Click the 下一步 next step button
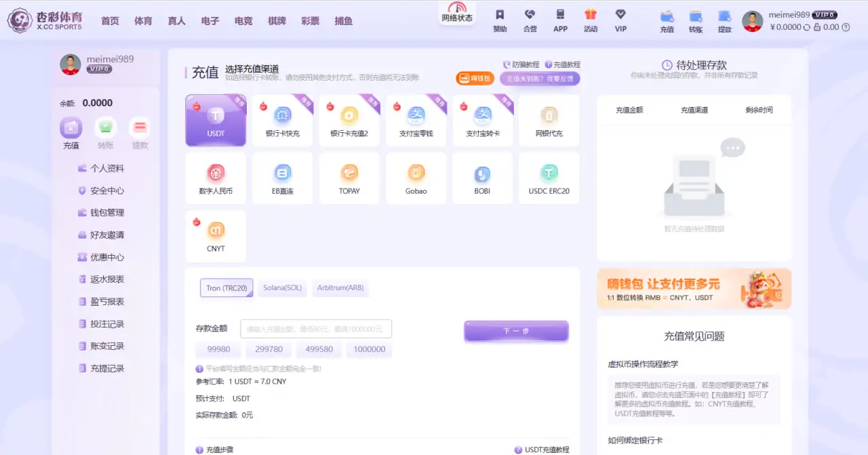 coord(516,330)
